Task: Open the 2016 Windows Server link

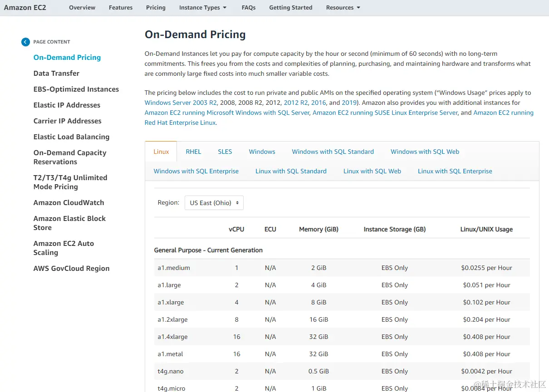Action: coord(319,103)
